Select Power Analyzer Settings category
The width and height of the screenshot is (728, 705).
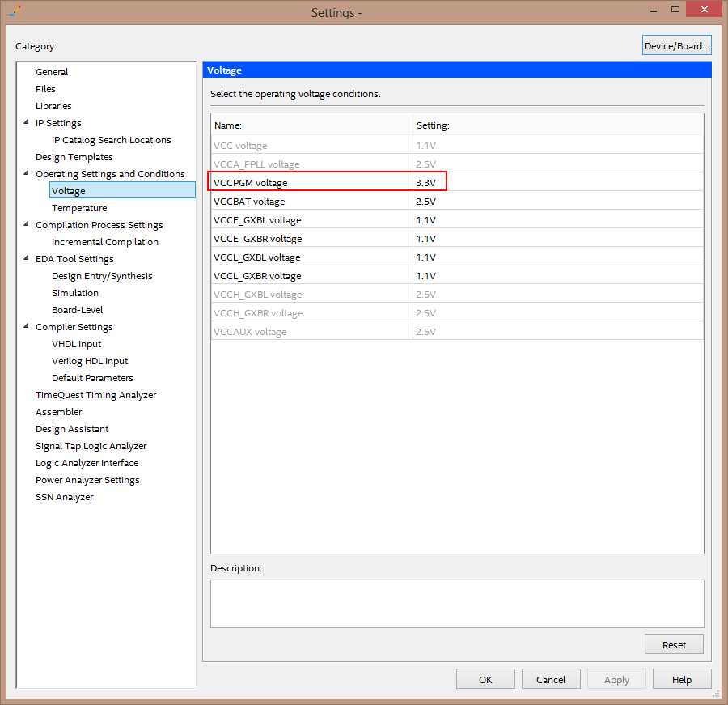coord(87,480)
